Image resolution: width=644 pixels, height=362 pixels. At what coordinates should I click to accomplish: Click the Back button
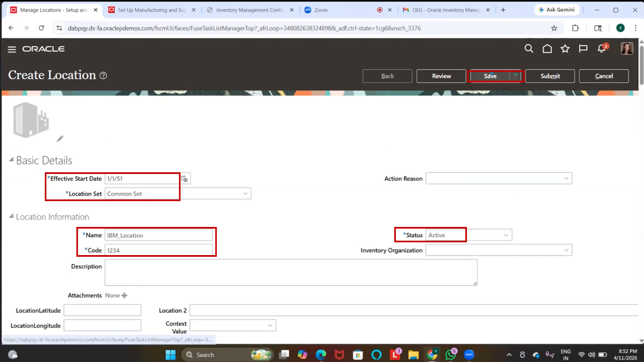[x=387, y=76]
